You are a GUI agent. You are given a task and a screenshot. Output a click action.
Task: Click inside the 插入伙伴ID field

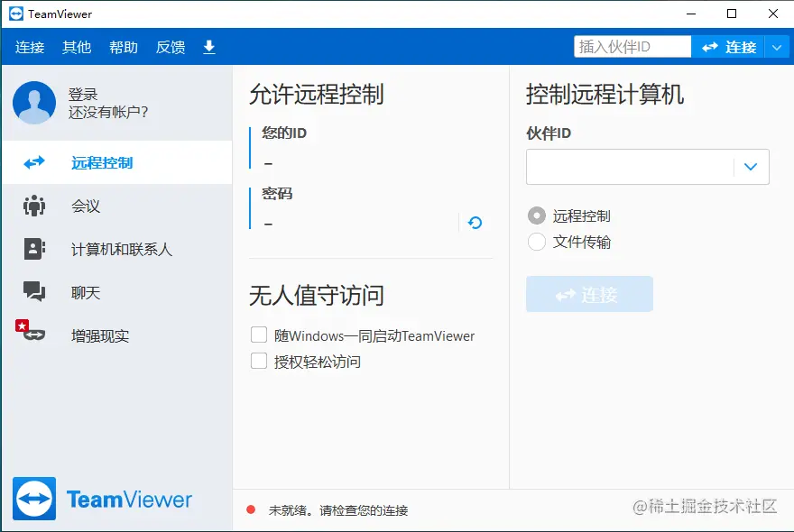pos(632,45)
